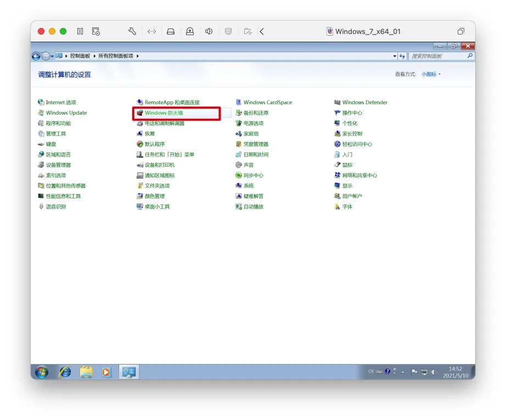Open the 小图标 view mode dropdown
This screenshot has width=506, height=420.
coord(431,74)
